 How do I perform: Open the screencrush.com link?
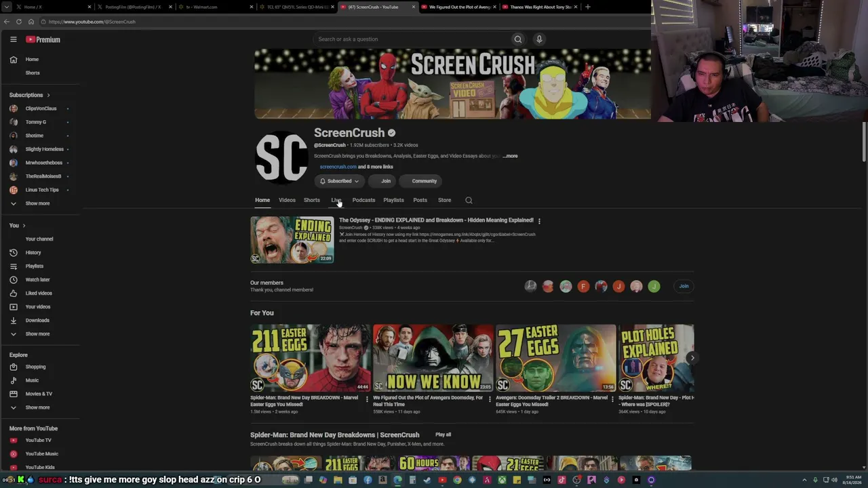[x=338, y=167]
